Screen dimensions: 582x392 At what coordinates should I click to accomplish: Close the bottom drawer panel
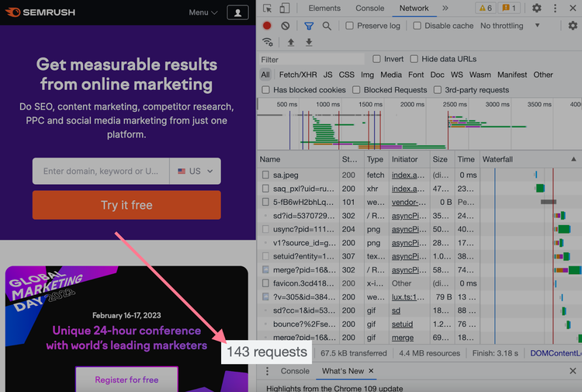pos(573,371)
